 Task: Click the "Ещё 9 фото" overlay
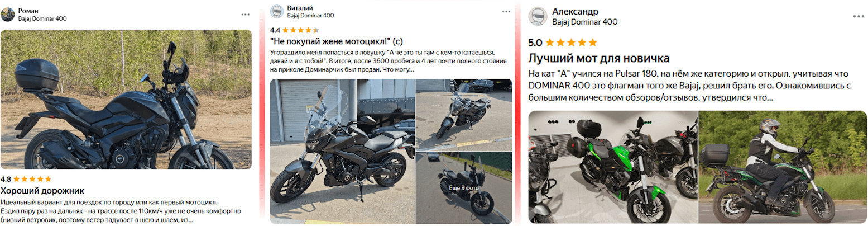pos(464,187)
